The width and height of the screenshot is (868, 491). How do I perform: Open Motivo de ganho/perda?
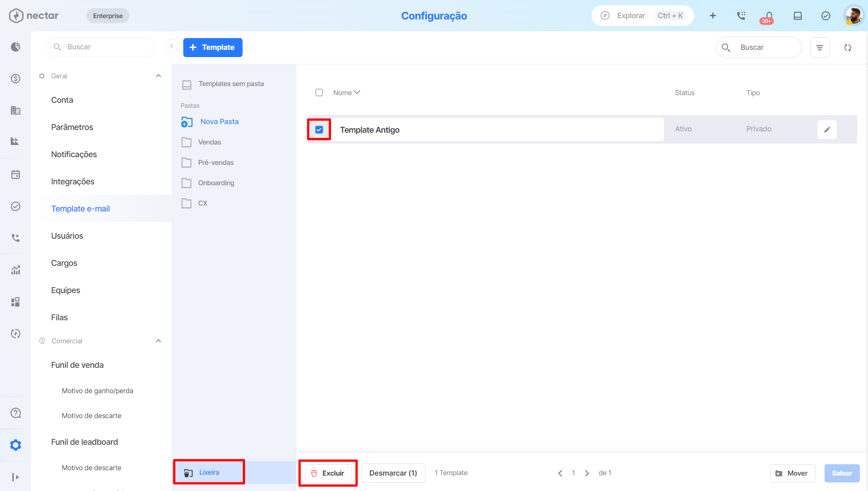coord(97,391)
